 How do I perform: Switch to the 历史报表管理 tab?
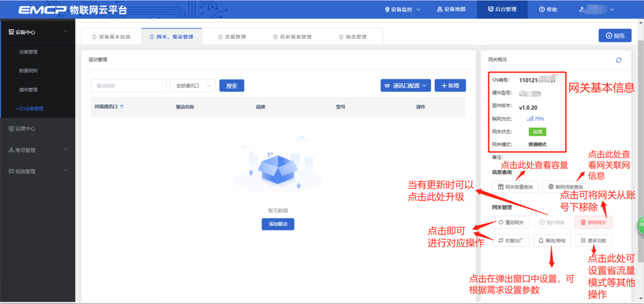tap(292, 37)
